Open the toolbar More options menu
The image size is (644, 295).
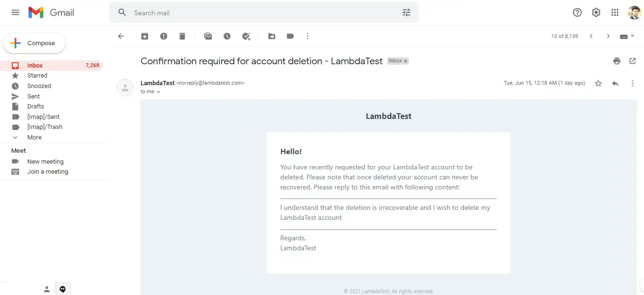pos(307,36)
